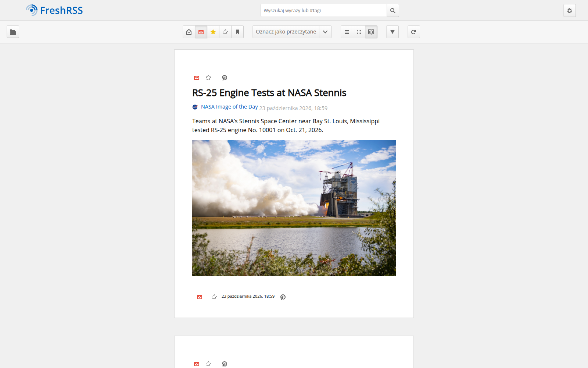Expand the mark-as-read options arrow

point(325,32)
